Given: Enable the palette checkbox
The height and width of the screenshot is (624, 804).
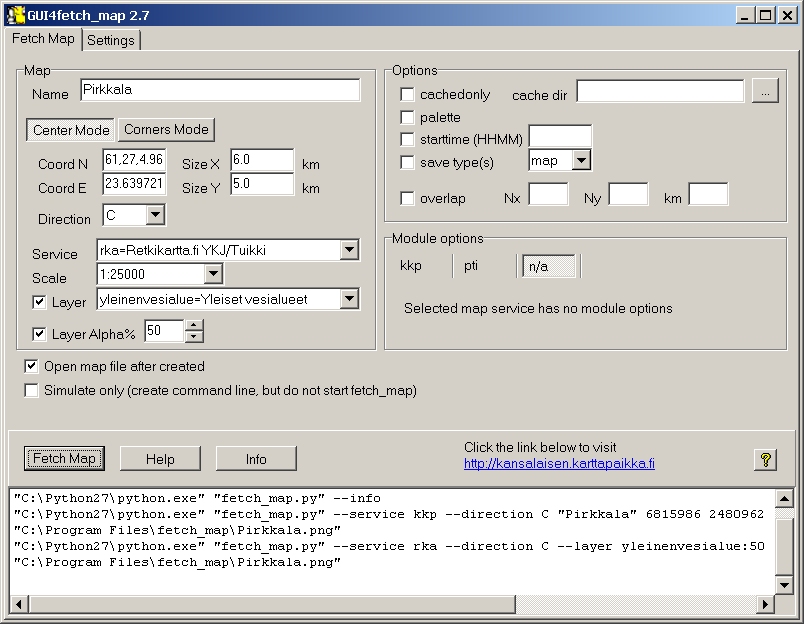Looking at the screenshot, I should coord(405,117).
